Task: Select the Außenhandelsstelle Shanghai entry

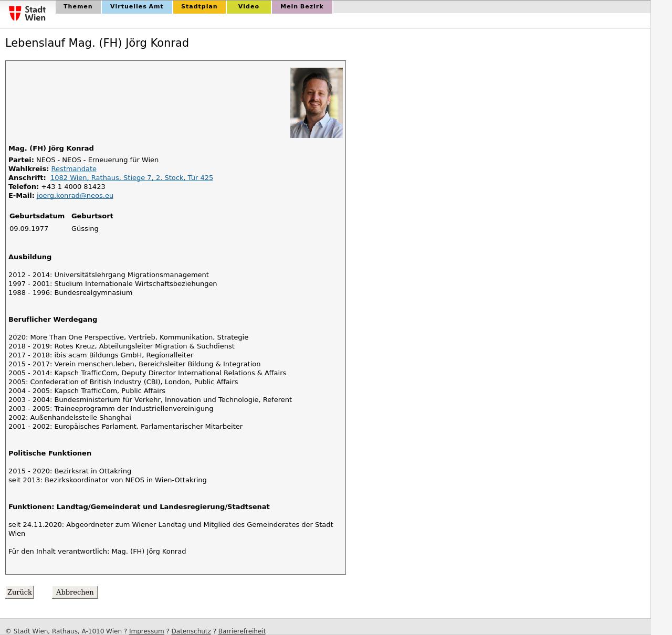Action: [70, 417]
